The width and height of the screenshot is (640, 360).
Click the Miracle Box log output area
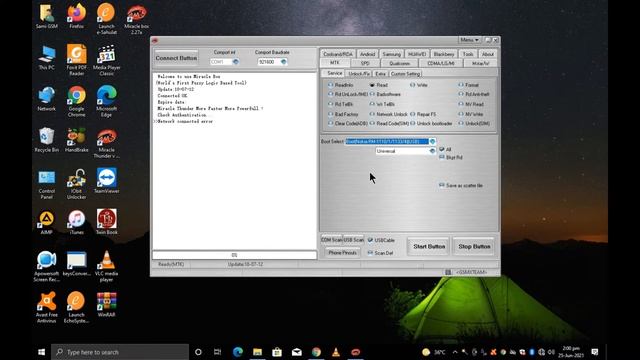coord(234,161)
